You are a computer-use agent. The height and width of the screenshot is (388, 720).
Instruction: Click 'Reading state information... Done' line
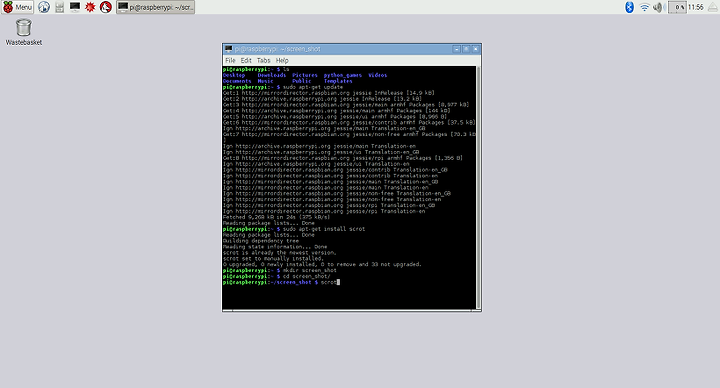click(275, 247)
